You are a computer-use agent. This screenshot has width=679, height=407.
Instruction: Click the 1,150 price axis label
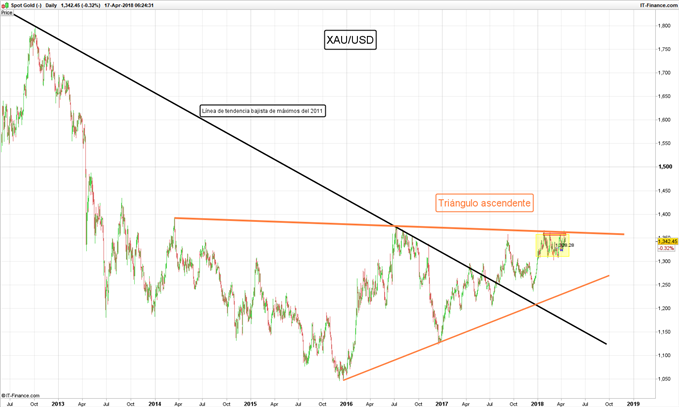tap(665, 332)
